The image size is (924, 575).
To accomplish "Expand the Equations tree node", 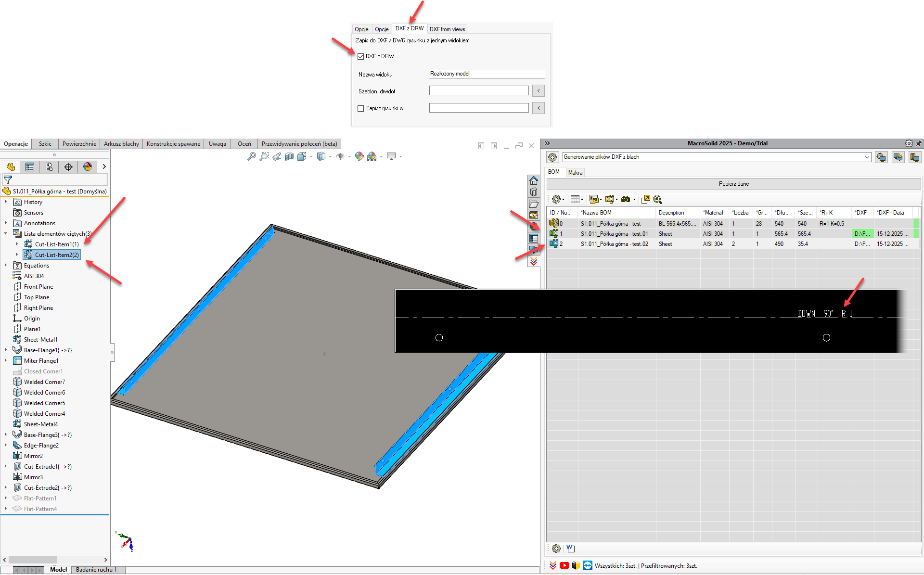I will click(x=6, y=266).
